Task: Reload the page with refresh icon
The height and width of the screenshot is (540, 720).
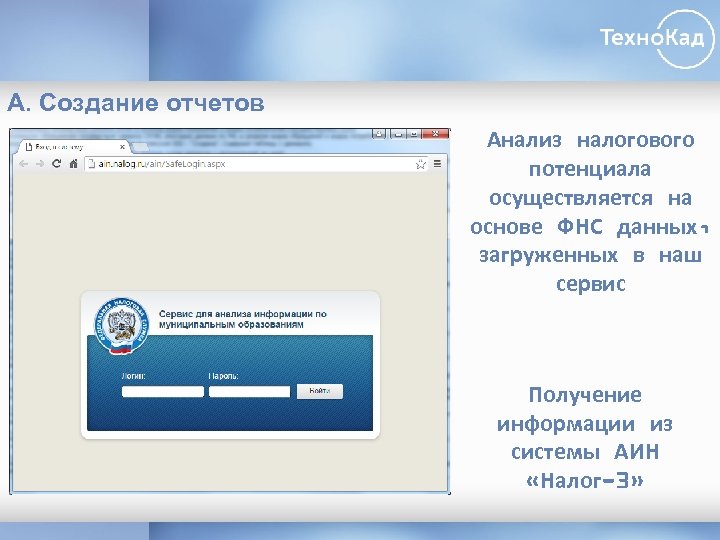Action: pos(56,163)
